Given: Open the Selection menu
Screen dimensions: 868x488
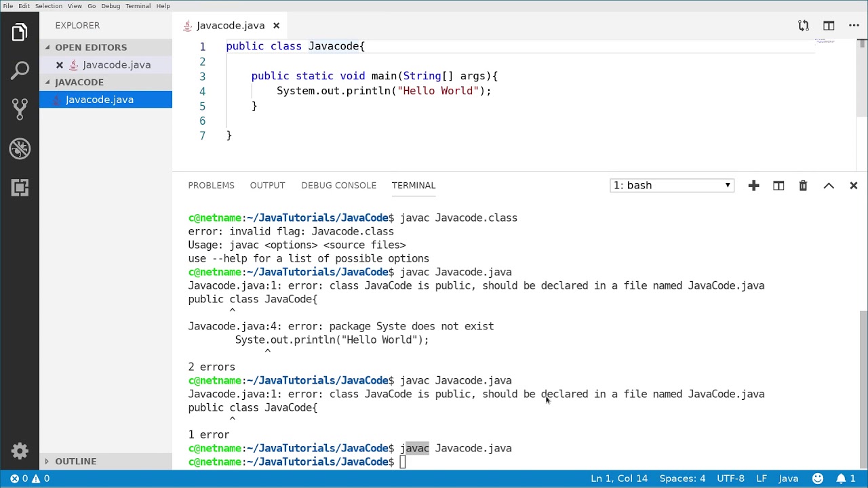Looking at the screenshot, I should (49, 6).
